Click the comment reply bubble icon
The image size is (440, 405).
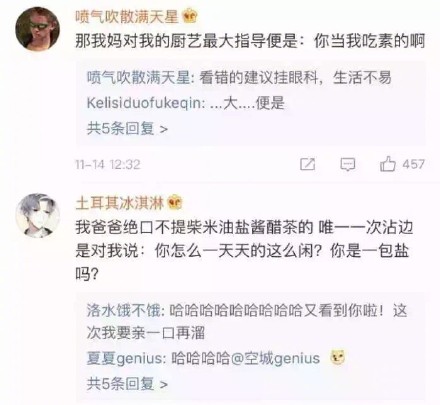tap(347, 165)
